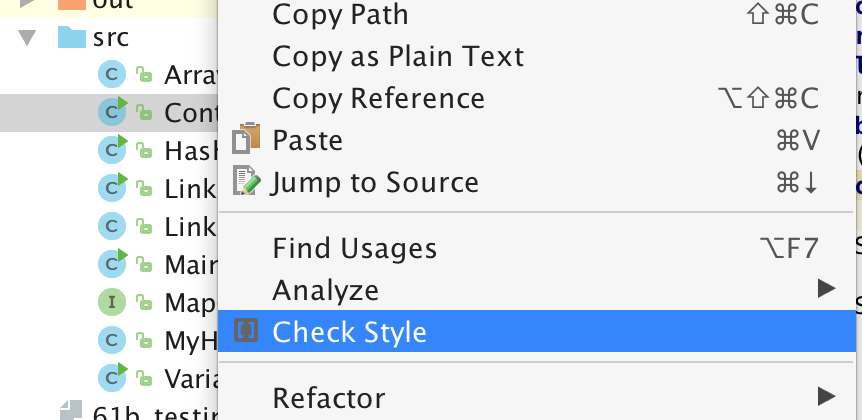Select the MyH class file
The height and width of the screenshot is (420, 862).
pos(190,340)
